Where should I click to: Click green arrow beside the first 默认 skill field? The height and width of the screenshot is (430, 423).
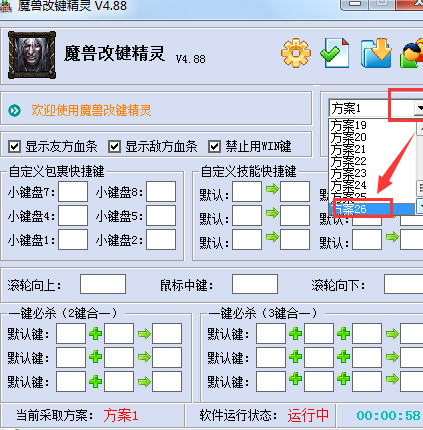pyautogui.click(x=272, y=189)
